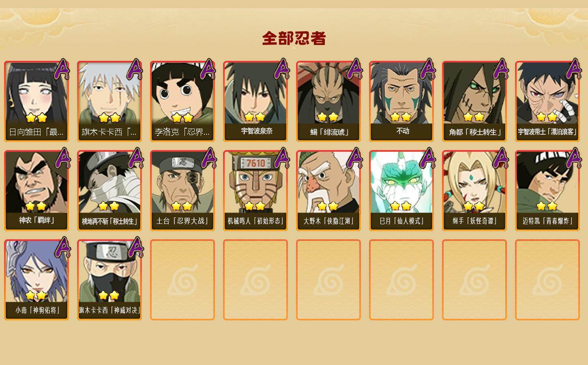Choose the 宇智波泉奈 ninja card

pyautogui.click(x=255, y=101)
